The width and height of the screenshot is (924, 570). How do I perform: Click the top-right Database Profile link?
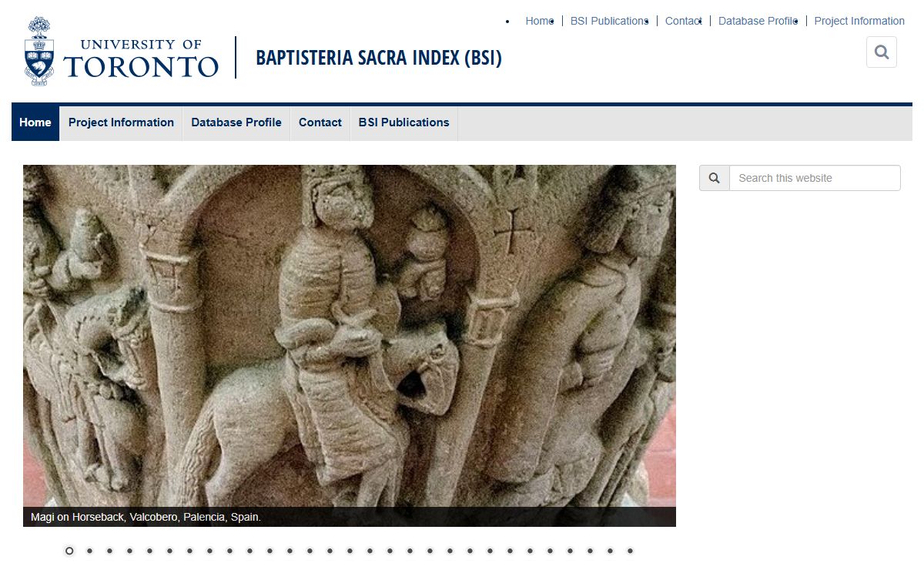pyautogui.click(x=758, y=21)
